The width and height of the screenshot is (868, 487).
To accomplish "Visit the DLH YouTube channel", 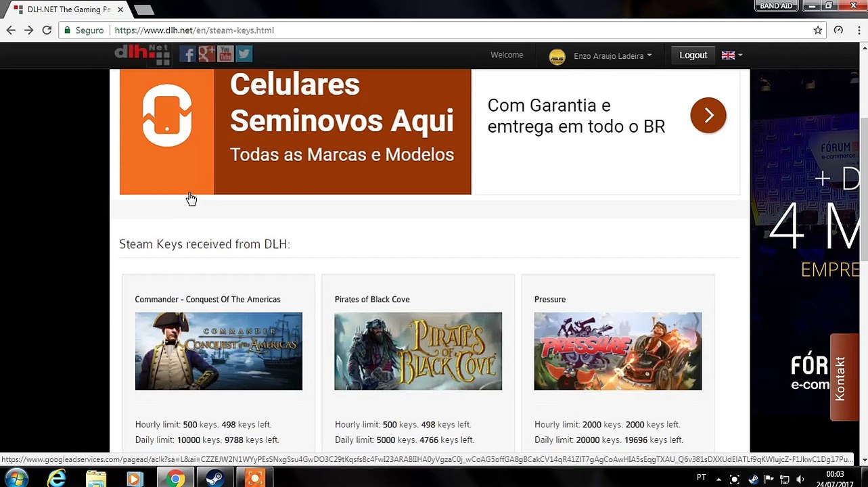I will [225, 55].
